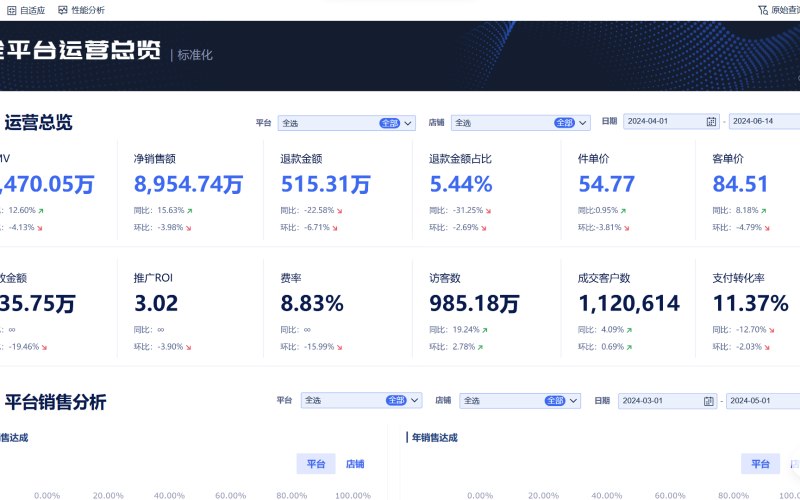Open calendar icon for 2024-04-01 start date
The height and width of the screenshot is (500, 800).
point(711,121)
